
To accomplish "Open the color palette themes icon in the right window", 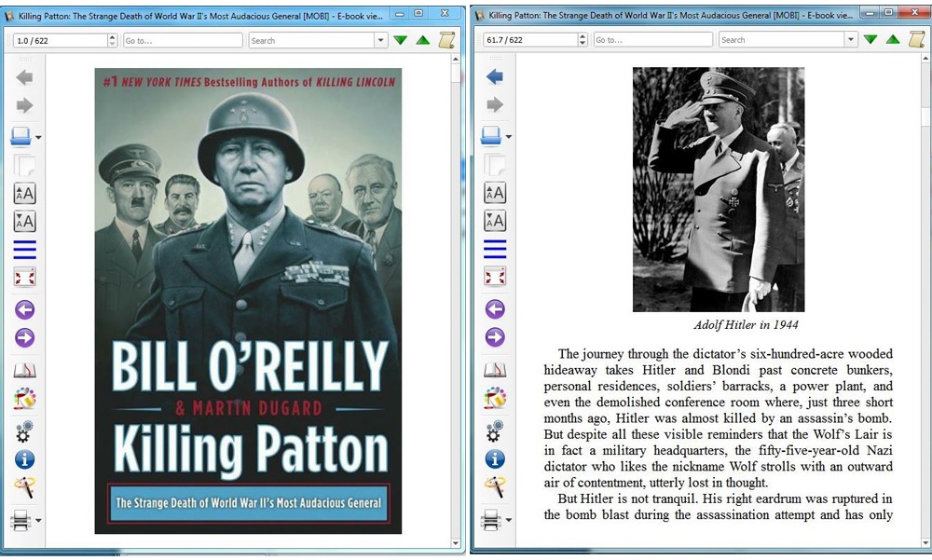I will 495,398.
